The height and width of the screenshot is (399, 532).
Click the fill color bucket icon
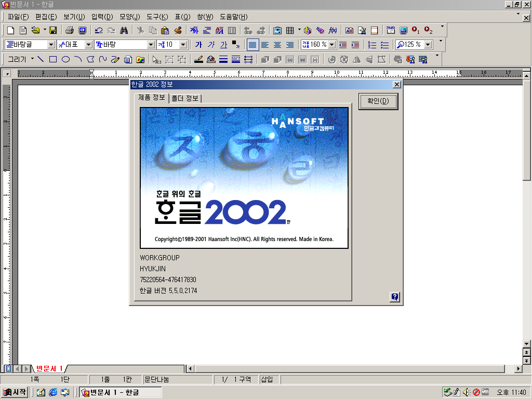[x=211, y=59]
